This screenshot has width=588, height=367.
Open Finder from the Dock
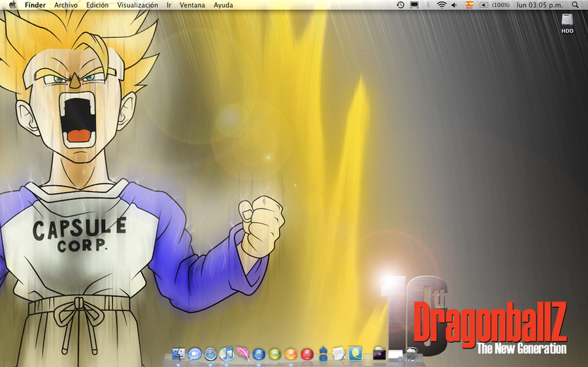[x=179, y=354]
